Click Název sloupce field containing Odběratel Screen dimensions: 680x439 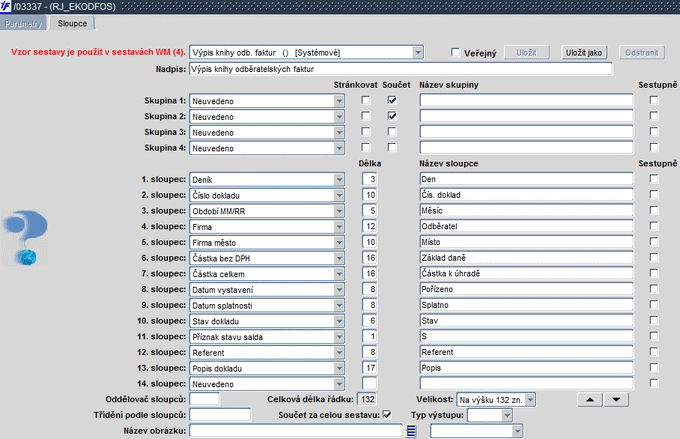pyautogui.click(x=526, y=226)
